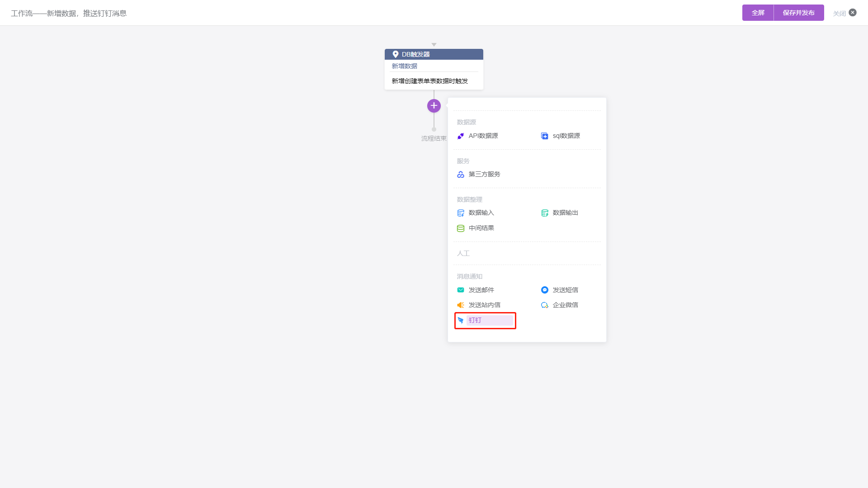Select the API数据源 icon

point(460,136)
